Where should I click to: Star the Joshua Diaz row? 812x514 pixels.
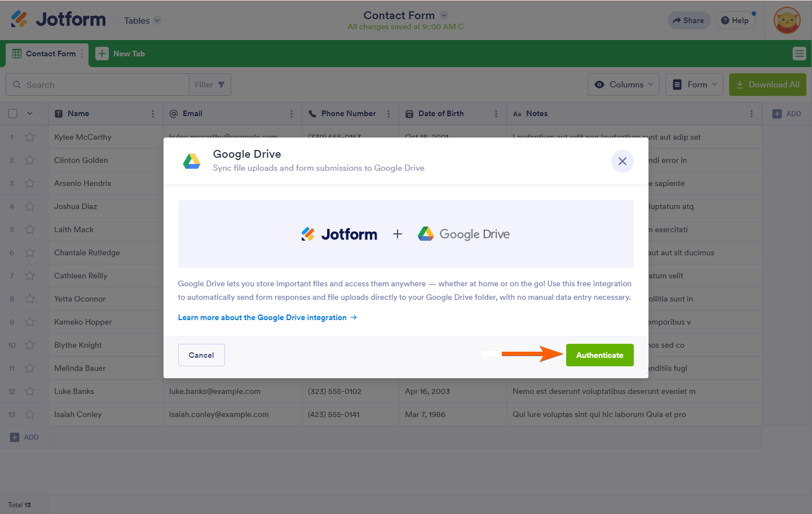click(x=30, y=206)
